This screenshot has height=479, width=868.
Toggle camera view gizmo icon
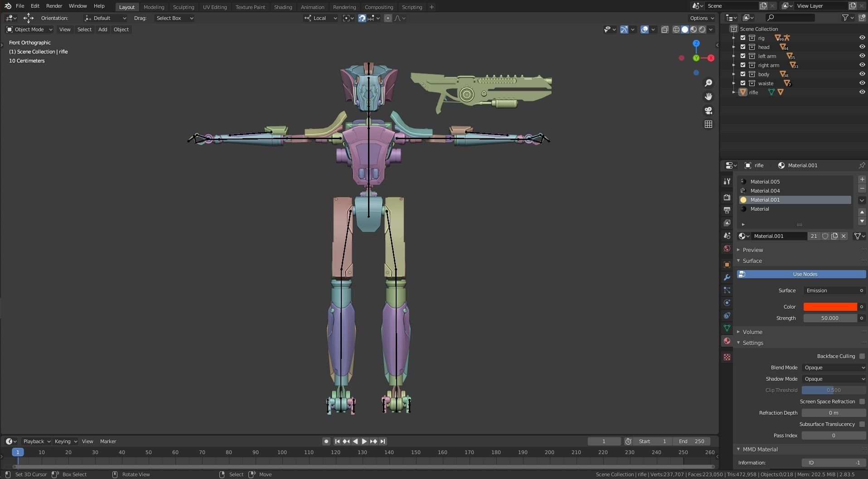708,111
